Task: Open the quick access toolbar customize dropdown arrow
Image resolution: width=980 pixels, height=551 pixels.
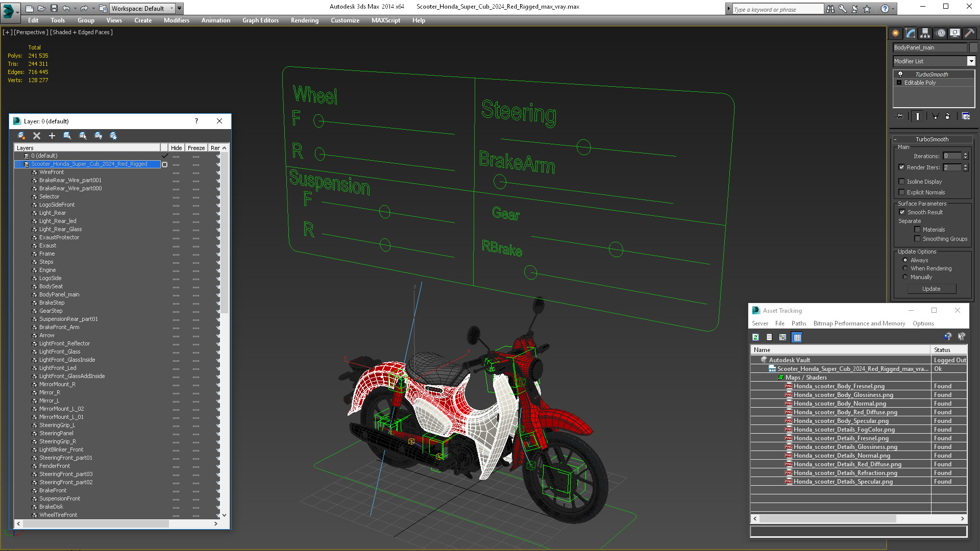Action: point(180,9)
